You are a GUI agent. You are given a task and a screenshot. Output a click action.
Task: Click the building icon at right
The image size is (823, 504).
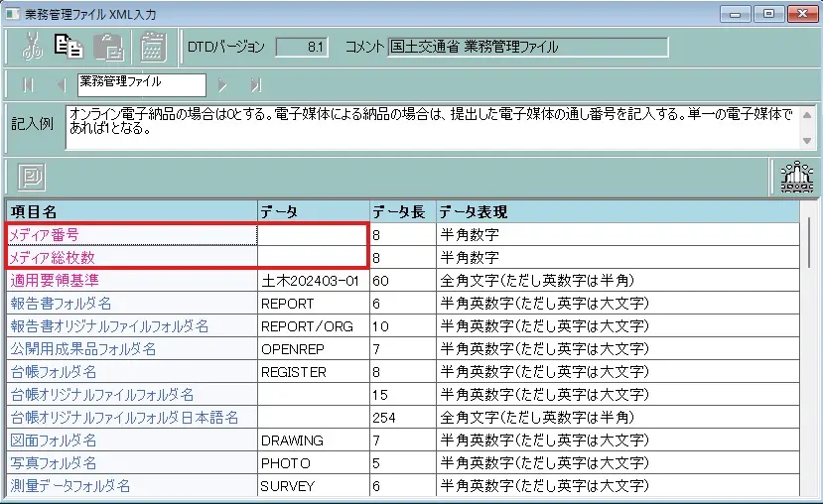coord(796,176)
